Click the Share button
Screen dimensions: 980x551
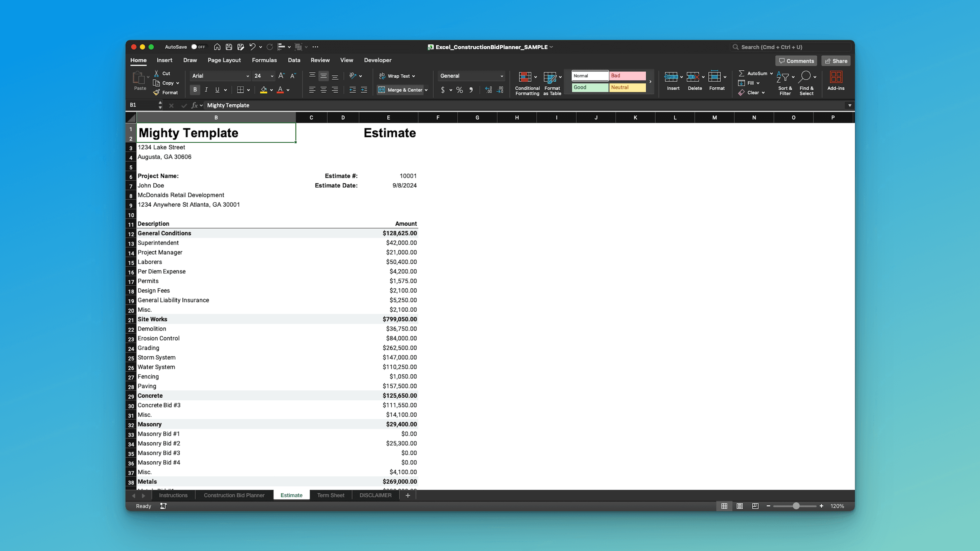[836, 61]
